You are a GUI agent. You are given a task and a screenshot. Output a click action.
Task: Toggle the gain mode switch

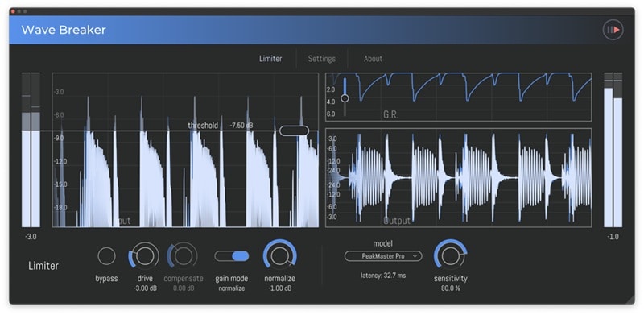pyautogui.click(x=232, y=256)
